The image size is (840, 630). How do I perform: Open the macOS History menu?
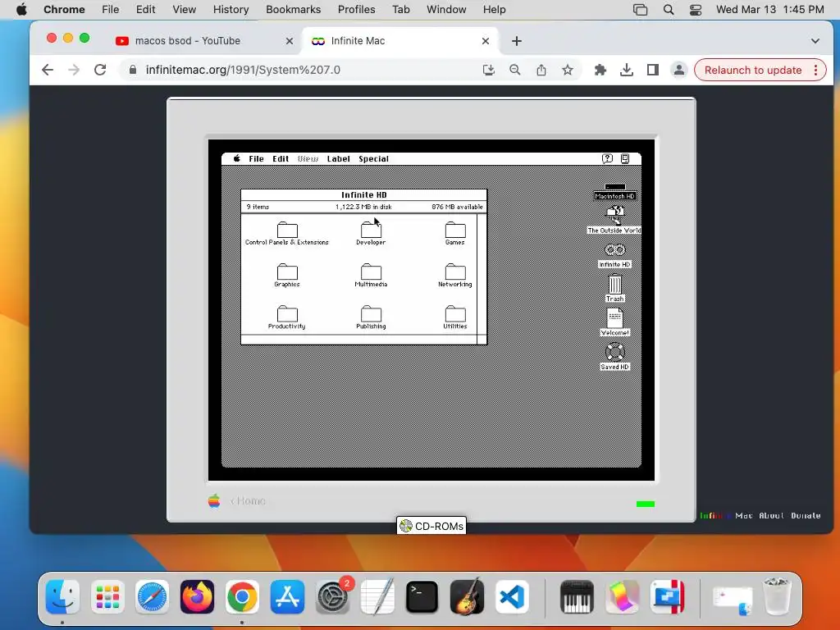point(231,9)
